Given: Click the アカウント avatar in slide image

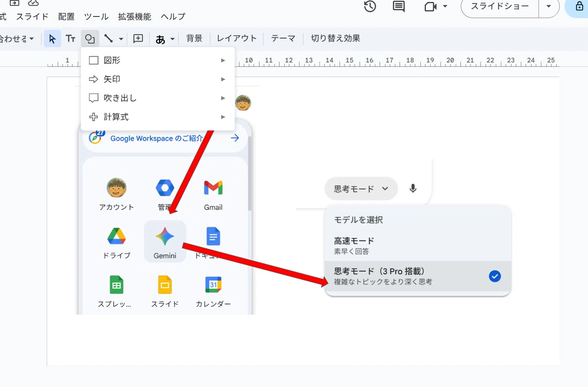Looking at the screenshot, I should click(117, 188).
